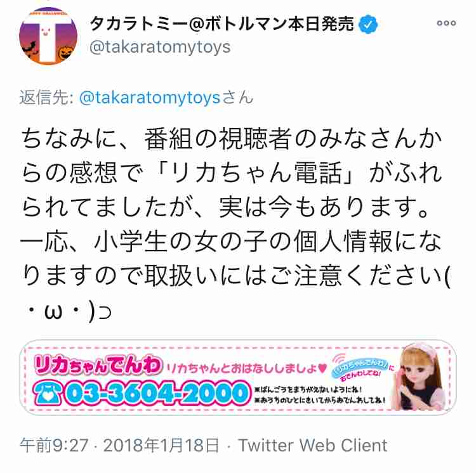
Task: Click the blue speech bubble badge in banner
Action: tap(360, 368)
